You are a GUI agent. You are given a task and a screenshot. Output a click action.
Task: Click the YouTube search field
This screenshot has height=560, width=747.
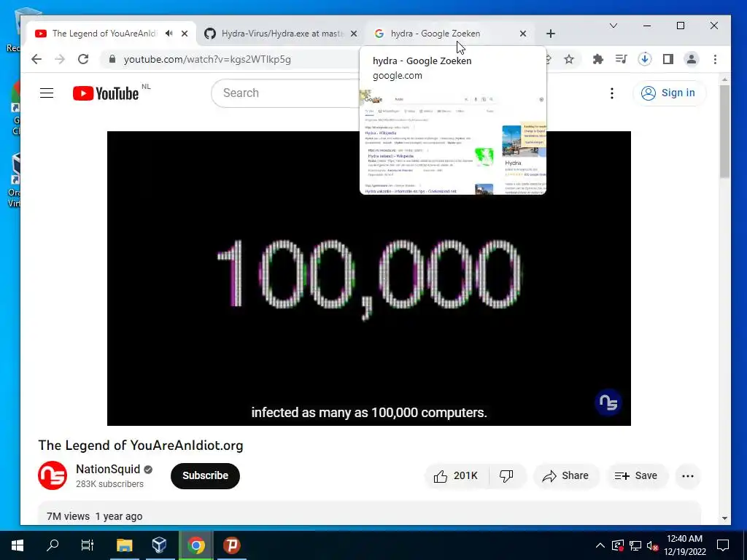point(286,93)
